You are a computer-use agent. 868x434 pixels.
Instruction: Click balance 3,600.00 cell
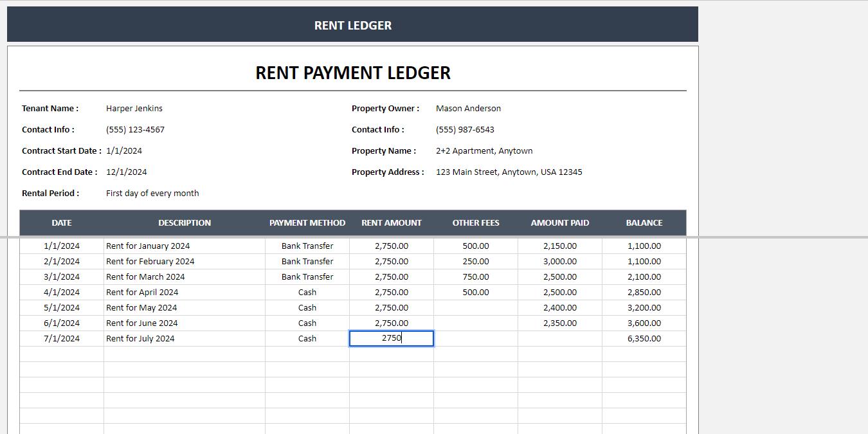(644, 323)
